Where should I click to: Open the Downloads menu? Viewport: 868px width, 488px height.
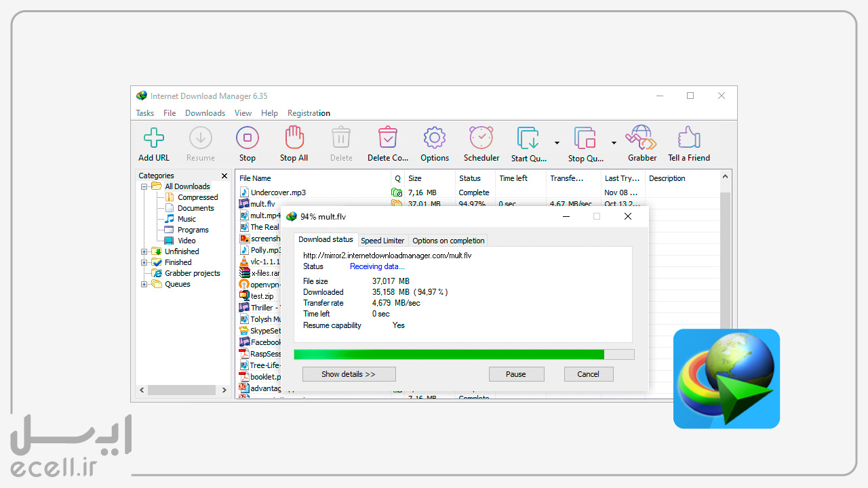click(x=205, y=113)
